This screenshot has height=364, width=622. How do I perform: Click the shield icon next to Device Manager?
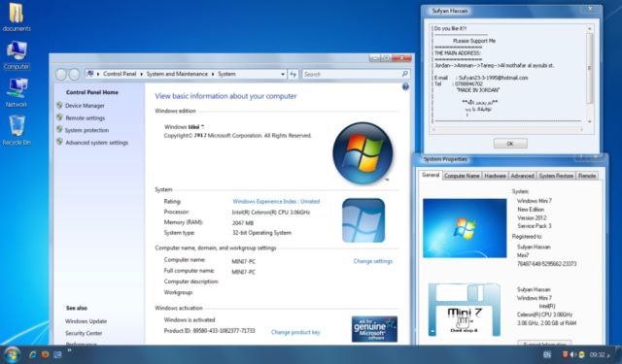59,105
